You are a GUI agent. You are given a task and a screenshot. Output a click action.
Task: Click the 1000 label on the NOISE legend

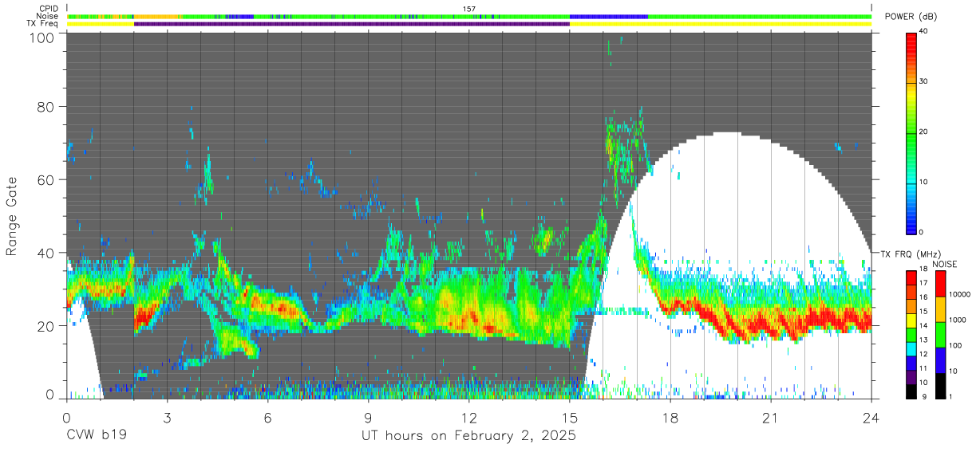click(957, 320)
